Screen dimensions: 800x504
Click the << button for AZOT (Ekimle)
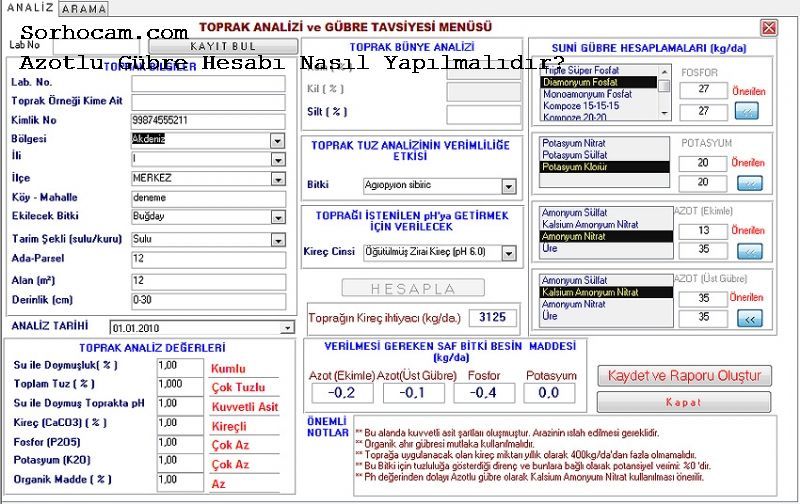(749, 251)
